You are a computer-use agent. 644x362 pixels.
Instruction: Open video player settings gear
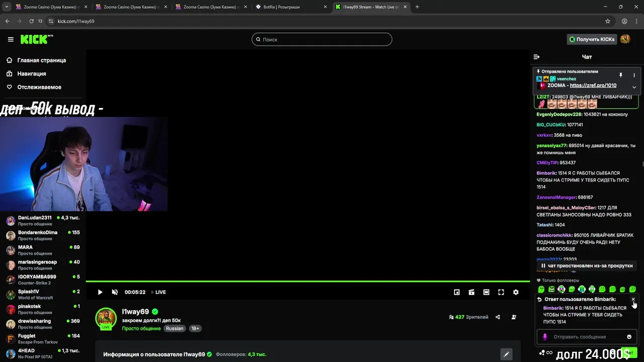[x=516, y=292]
